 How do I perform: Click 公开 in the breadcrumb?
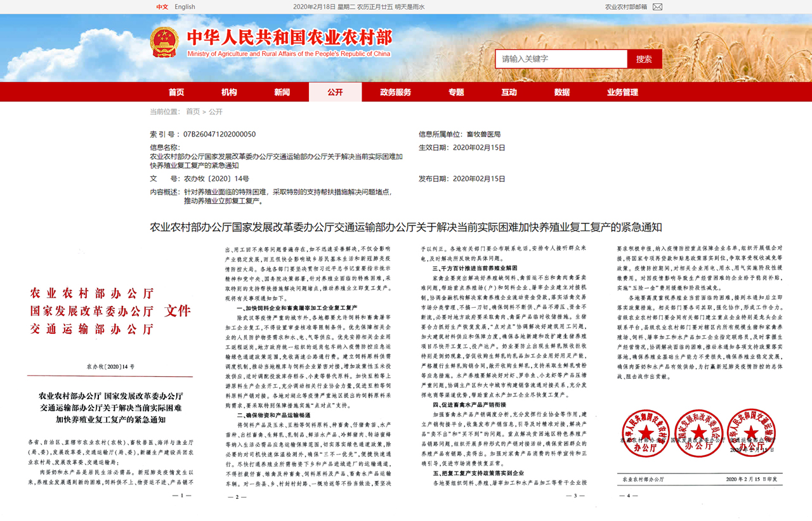point(216,112)
